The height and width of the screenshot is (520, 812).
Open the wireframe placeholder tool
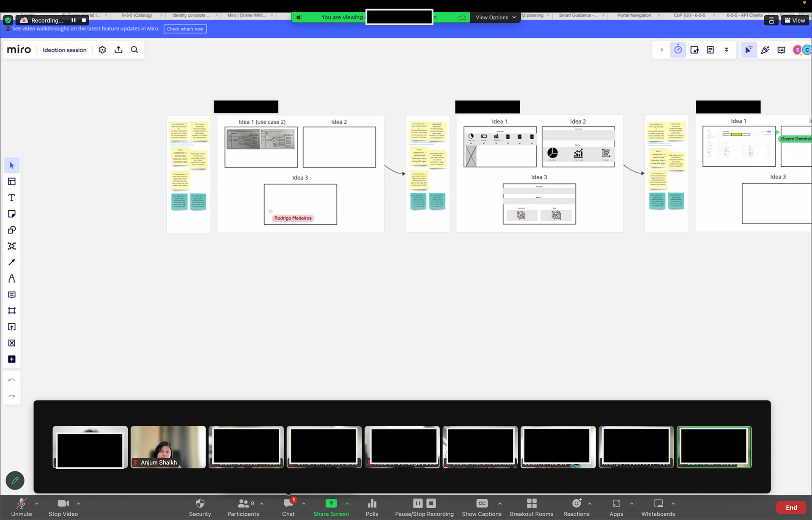(12, 343)
